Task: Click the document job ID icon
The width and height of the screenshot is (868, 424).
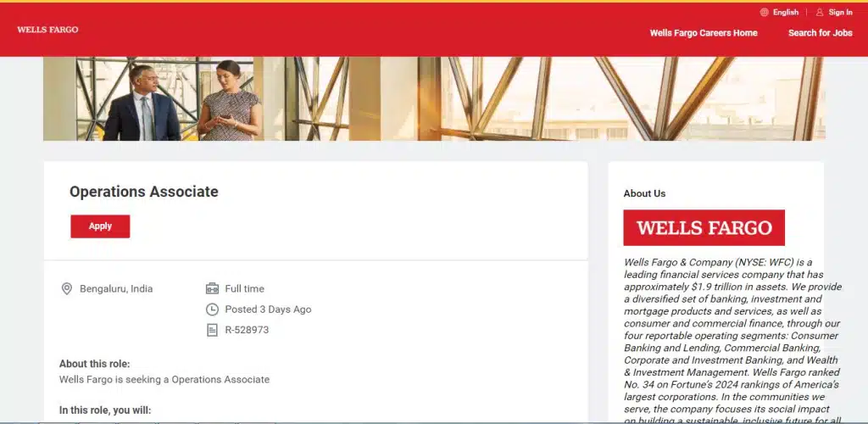Action: 212,331
